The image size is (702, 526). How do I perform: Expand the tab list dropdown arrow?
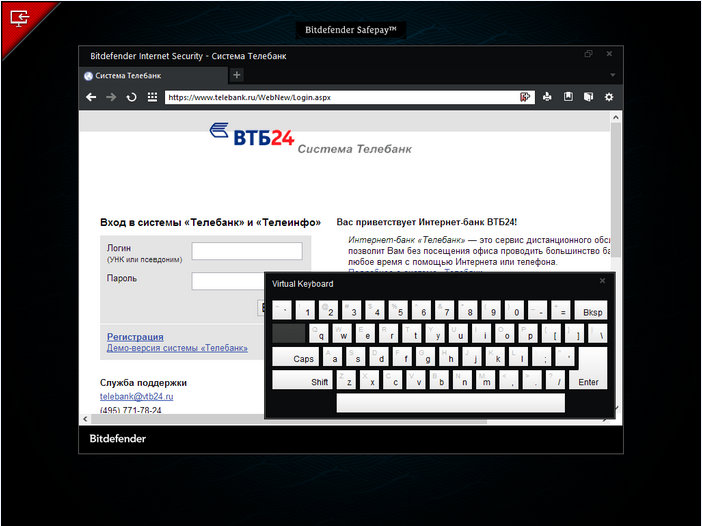pos(612,75)
